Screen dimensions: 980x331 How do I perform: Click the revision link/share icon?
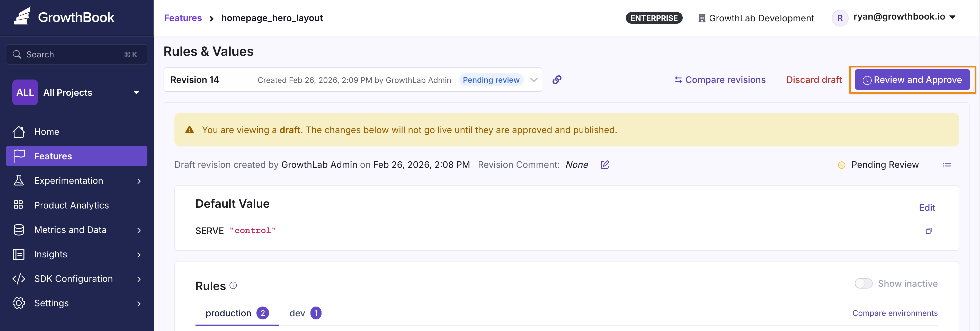[x=557, y=80]
